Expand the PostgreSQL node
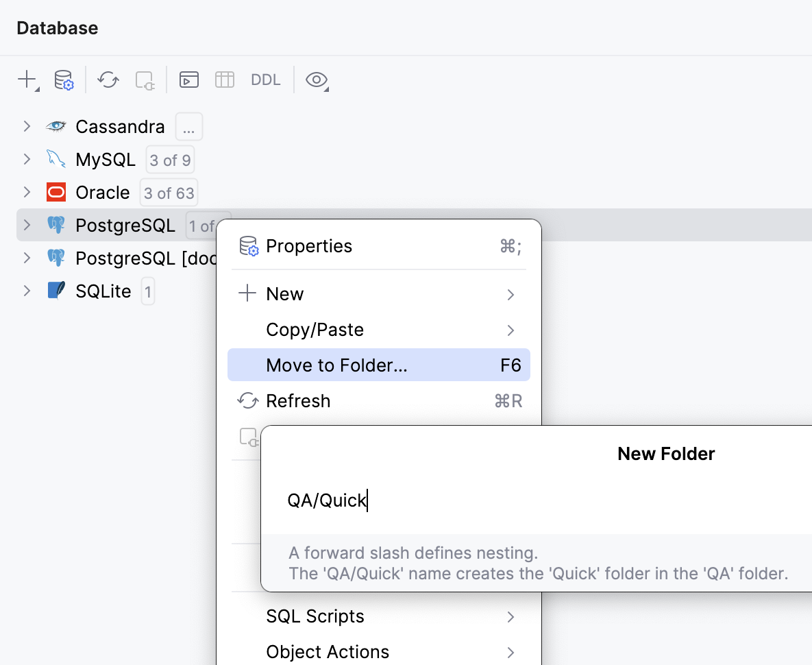 (x=27, y=225)
